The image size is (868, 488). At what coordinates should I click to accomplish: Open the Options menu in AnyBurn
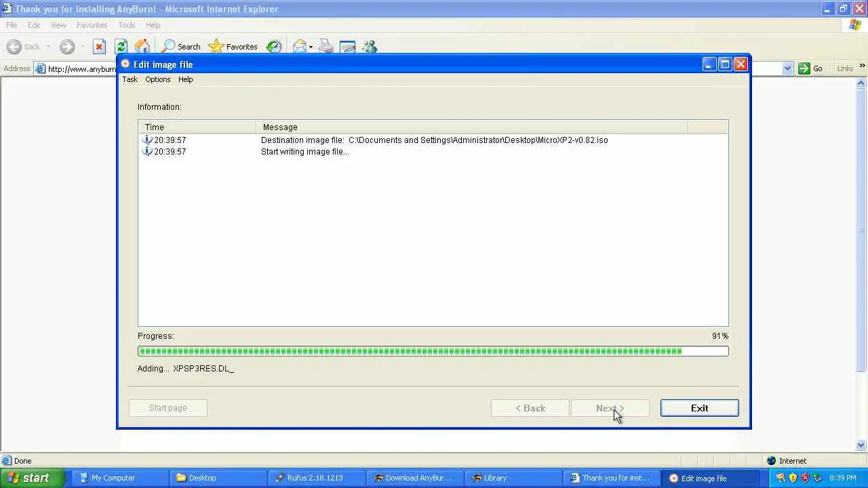click(158, 79)
